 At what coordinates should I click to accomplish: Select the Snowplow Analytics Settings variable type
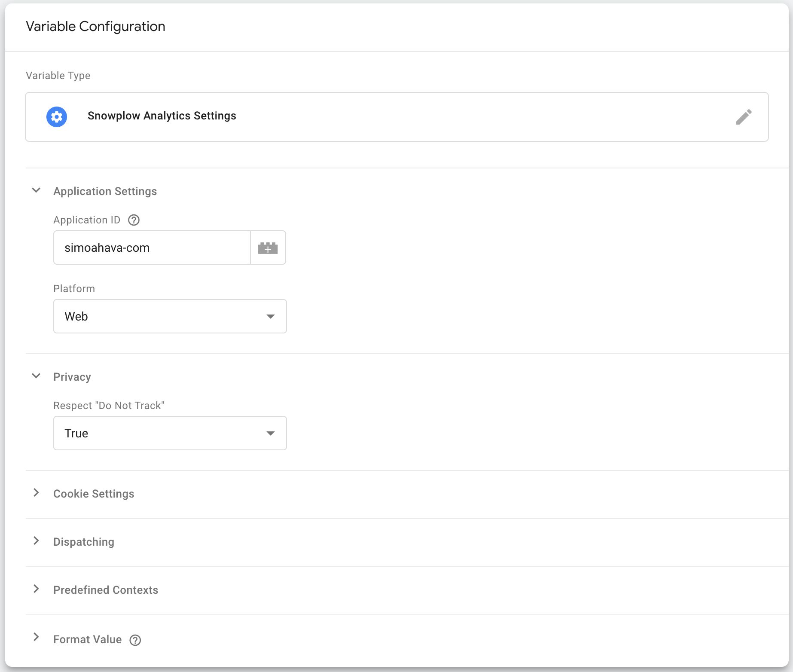[x=397, y=117]
